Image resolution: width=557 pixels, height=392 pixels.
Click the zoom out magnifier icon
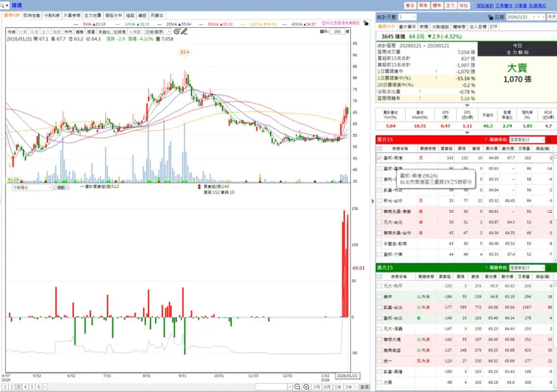click(297, 387)
